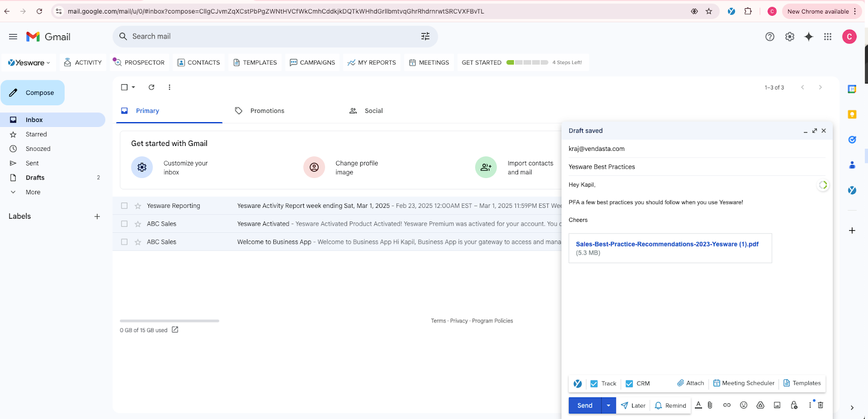The height and width of the screenshot is (419, 868).
Task: Bookmark this page with star icon
Action: tap(709, 11)
